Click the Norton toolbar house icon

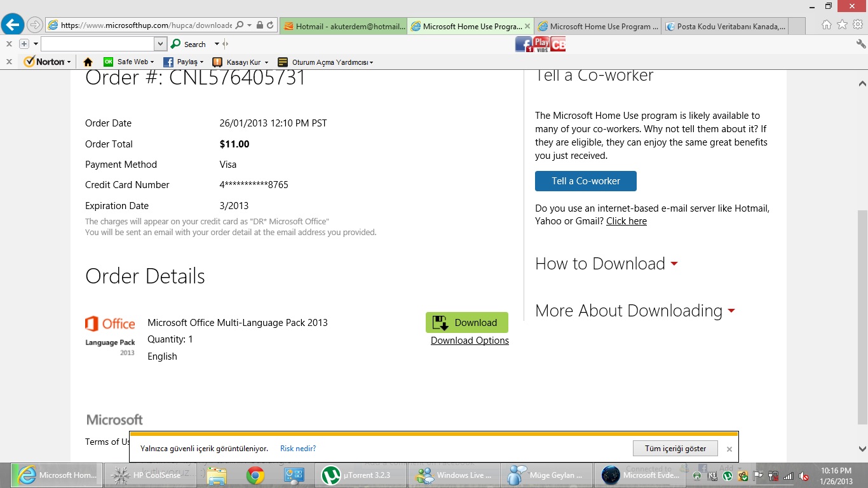88,62
